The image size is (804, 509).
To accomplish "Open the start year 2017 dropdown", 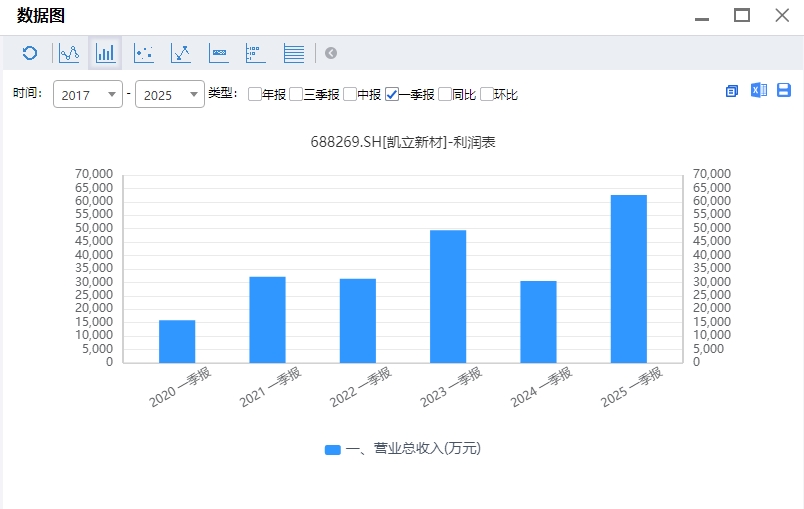I will point(88,94).
